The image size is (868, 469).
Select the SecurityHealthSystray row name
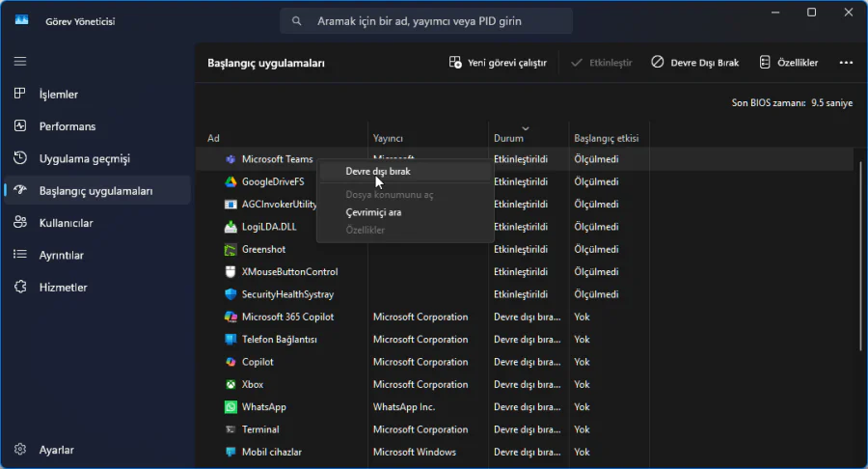(x=287, y=294)
